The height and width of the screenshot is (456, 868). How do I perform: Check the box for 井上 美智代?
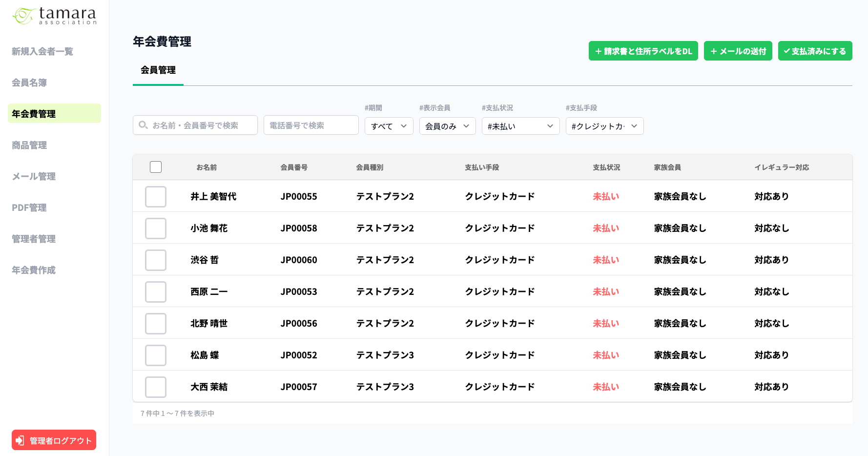tap(156, 196)
